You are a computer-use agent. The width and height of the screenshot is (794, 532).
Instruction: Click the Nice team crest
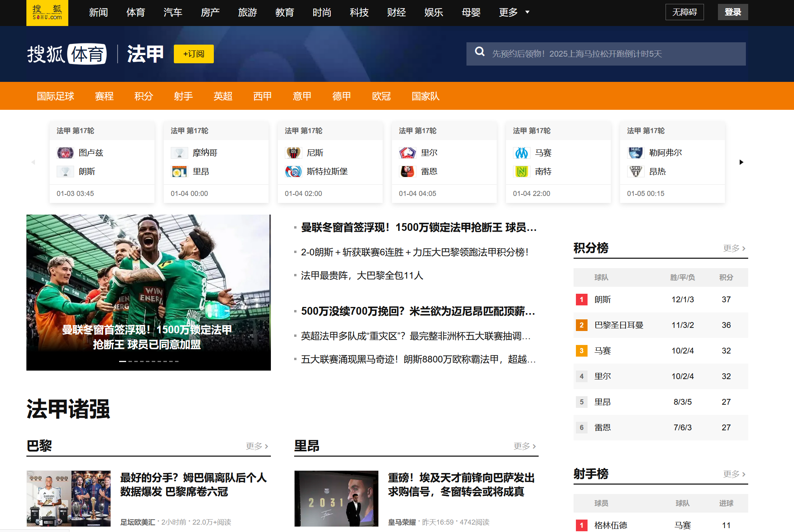point(293,153)
